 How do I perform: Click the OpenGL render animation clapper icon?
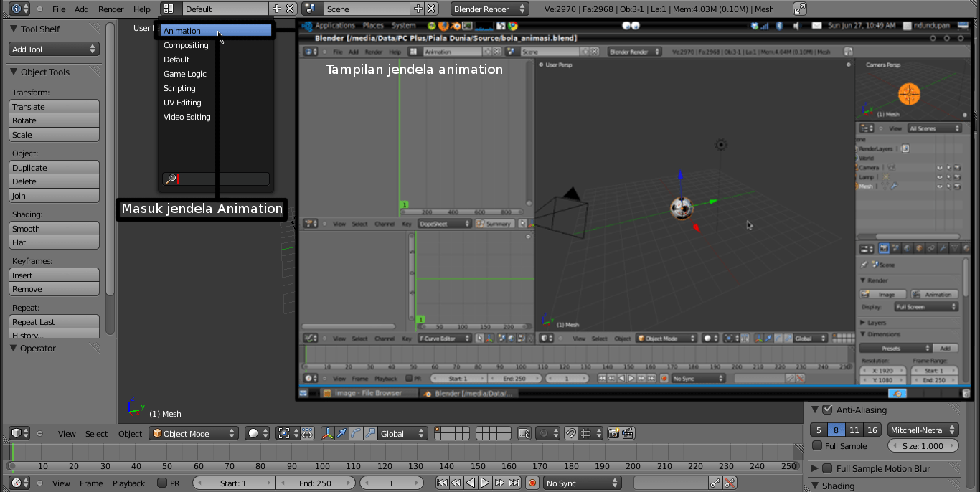628,434
